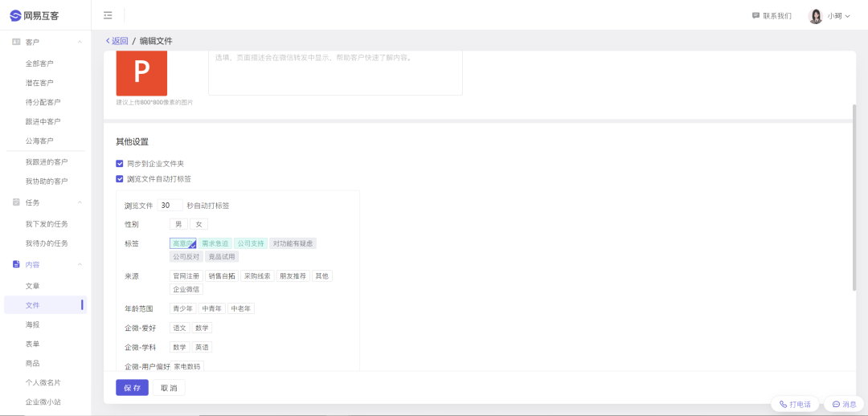Open 海报 in the sidebar menu
868x416 pixels.
32,324
